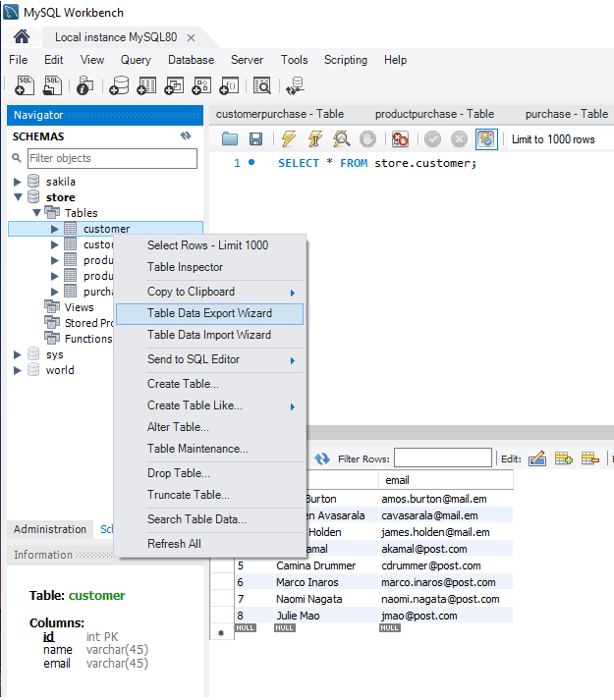Choose Truncate Table... entry
The height and width of the screenshot is (700, 614).
click(x=209, y=495)
